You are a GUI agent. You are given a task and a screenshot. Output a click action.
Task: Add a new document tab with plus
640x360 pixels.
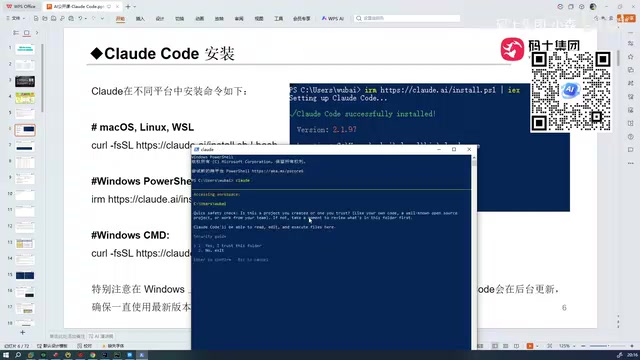tap(128, 7)
